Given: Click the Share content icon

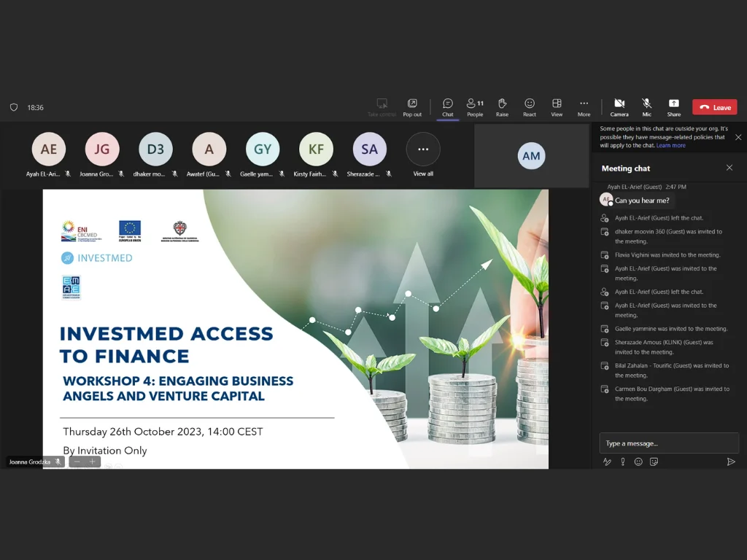Looking at the screenshot, I should (x=673, y=106).
